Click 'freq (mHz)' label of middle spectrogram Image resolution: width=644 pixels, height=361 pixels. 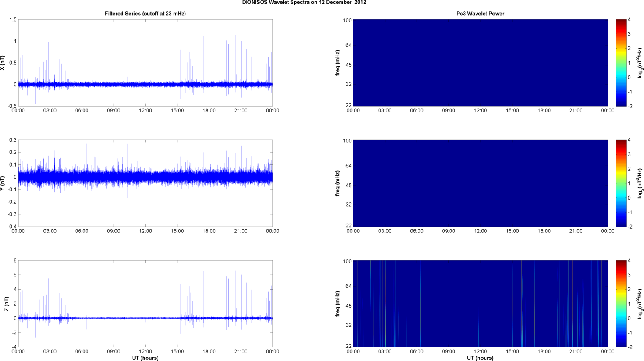(x=337, y=183)
